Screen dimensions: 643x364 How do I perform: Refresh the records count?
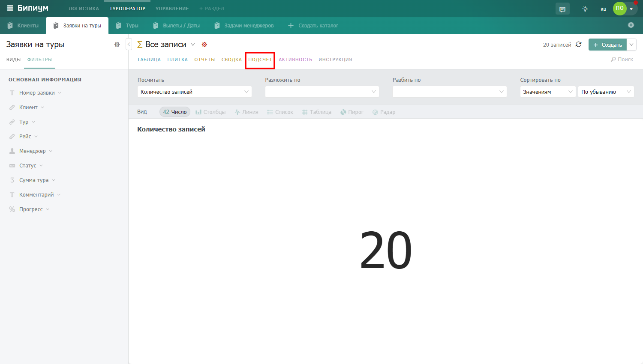[x=578, y=45]
